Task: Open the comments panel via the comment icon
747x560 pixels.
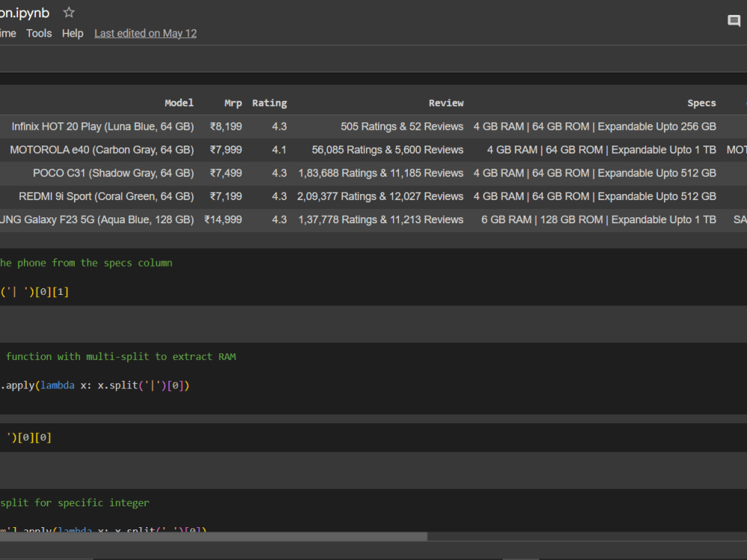Action: 734,21
